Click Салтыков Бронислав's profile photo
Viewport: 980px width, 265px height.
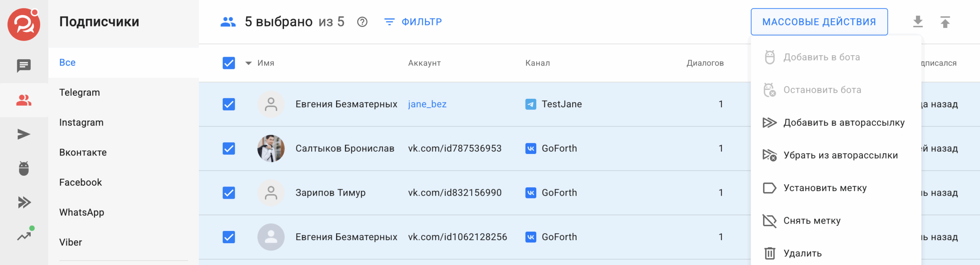pyautogui.click(x=271, y=149)
